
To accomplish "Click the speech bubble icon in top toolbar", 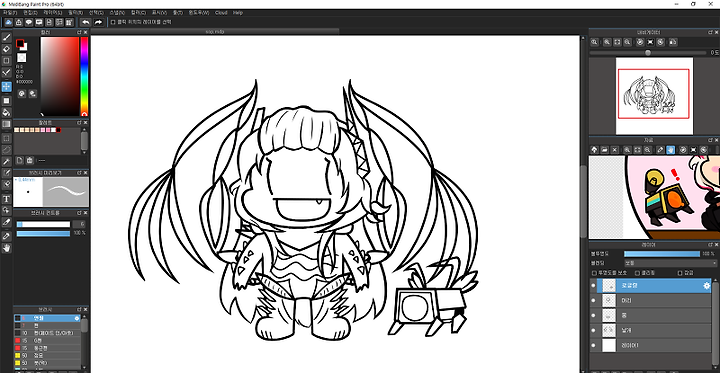I will click(28, 22).
